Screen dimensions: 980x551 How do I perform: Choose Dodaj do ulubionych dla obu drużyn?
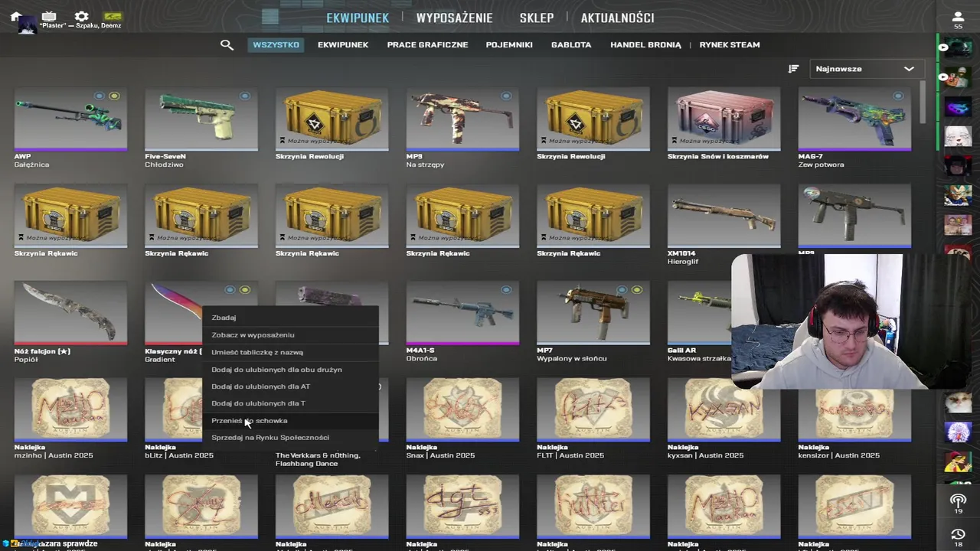coord(290,370)
